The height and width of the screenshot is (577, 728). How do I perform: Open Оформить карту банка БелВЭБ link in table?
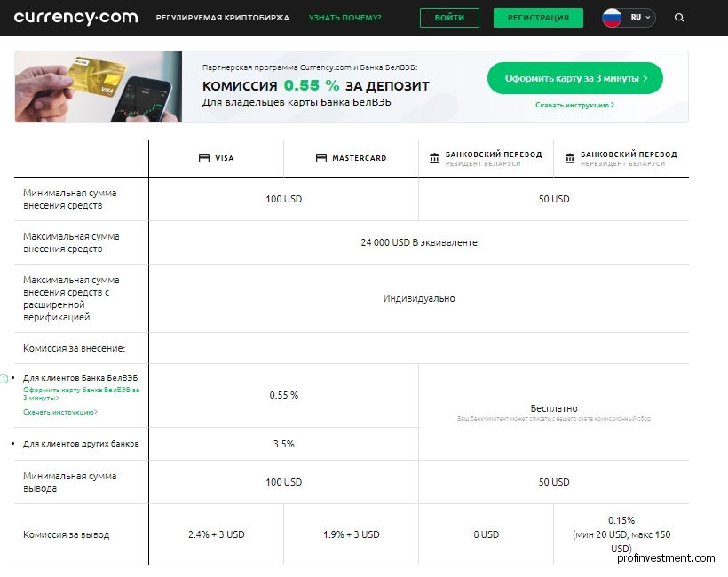click(82, 393)
